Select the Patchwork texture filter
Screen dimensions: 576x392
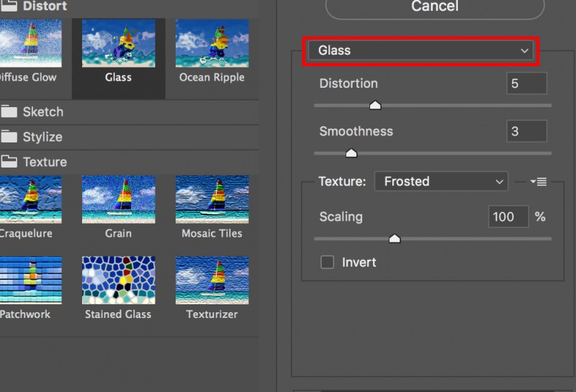(x=29, y=280)
